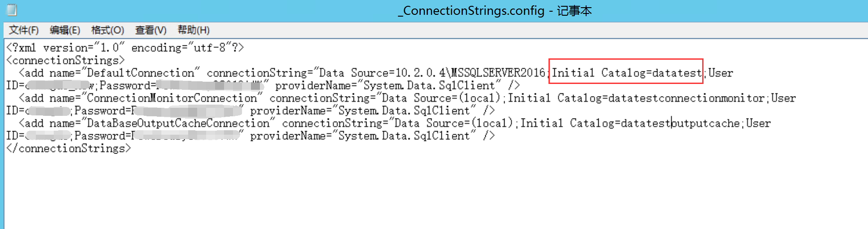Open the 帮助(H) menu
868x229 pixels.
click(194, 30)
